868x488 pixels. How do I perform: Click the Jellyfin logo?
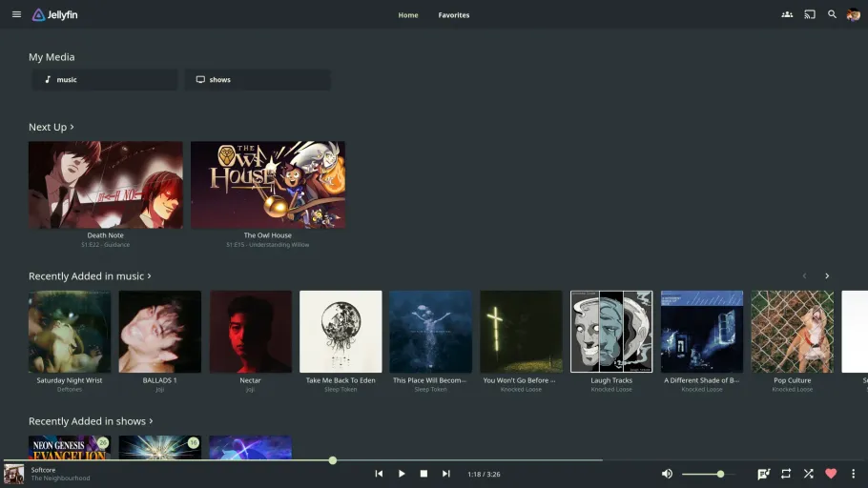click(54, 15)
